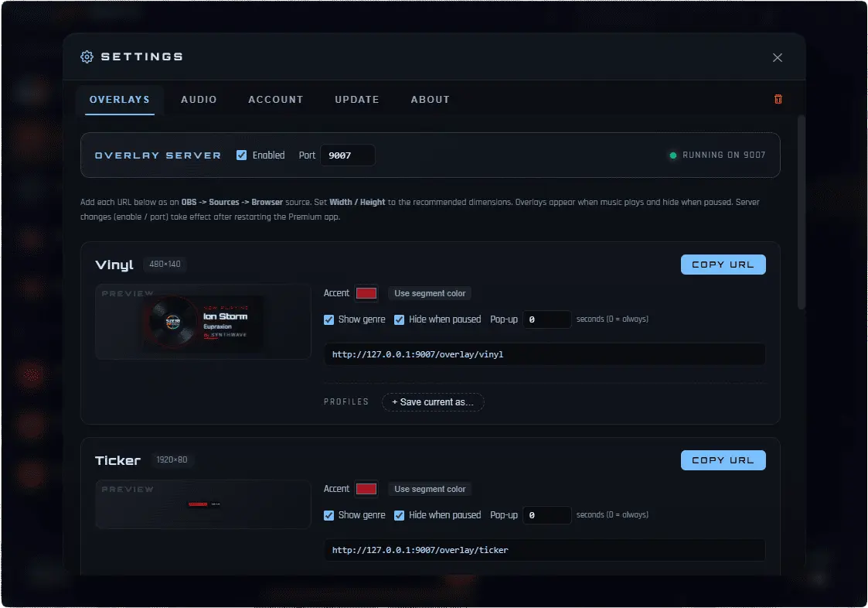Click the settings panel vertical scrollbar
This screenshot has width=868, height=608.
(801, 212)
